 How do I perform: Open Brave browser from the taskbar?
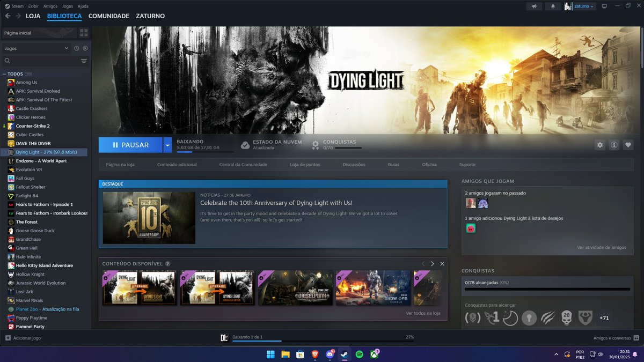315,354
